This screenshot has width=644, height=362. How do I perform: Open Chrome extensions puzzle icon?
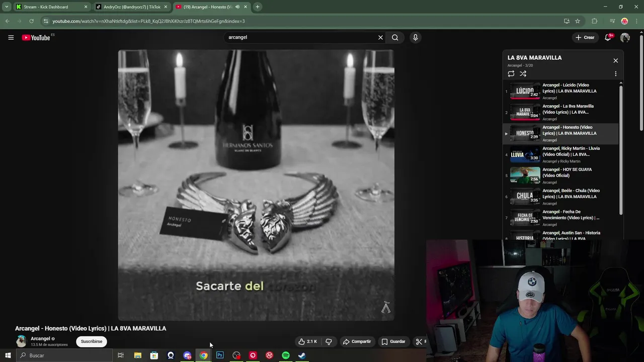pyautogui.click(x=595, y=21)
